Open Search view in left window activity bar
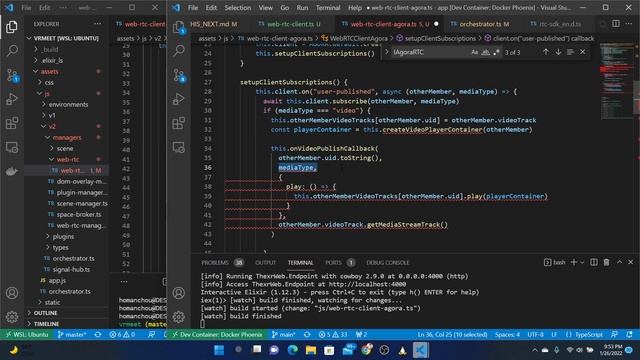Viewport: 640px width, 360px height. pos(12,51)
